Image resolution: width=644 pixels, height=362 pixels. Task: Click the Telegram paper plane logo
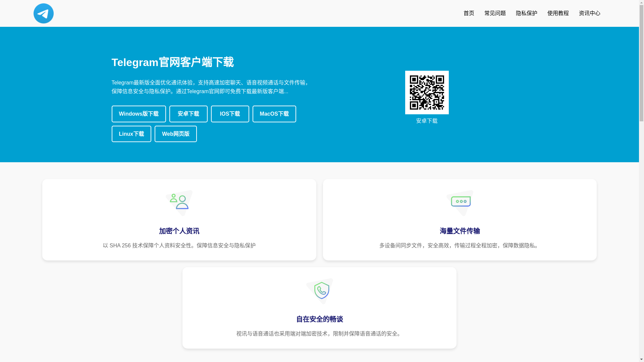click(x=44, y=13)
